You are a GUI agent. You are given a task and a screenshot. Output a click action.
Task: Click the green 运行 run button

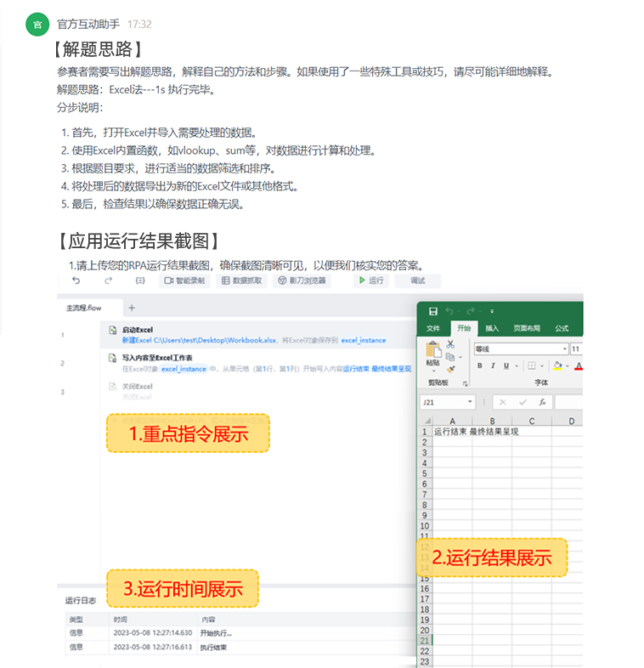(371, 280)
